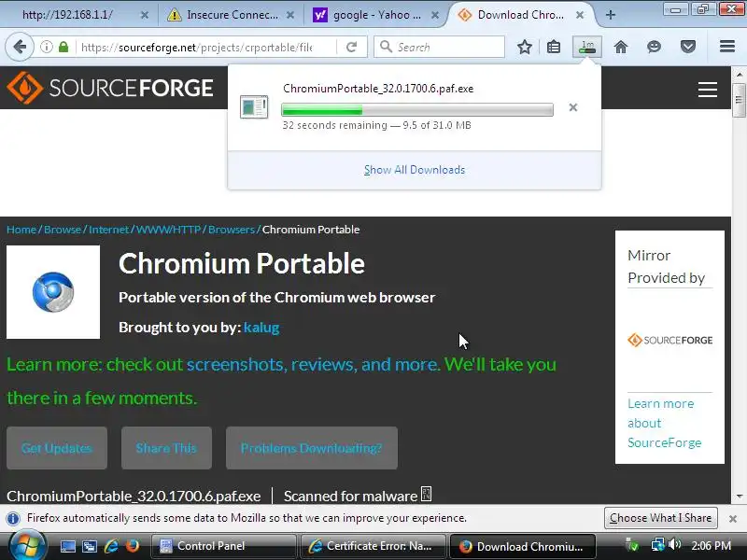Open the Firefox hamburger menu
Viewport: 747px width, 560px height.
click(727, 46)
